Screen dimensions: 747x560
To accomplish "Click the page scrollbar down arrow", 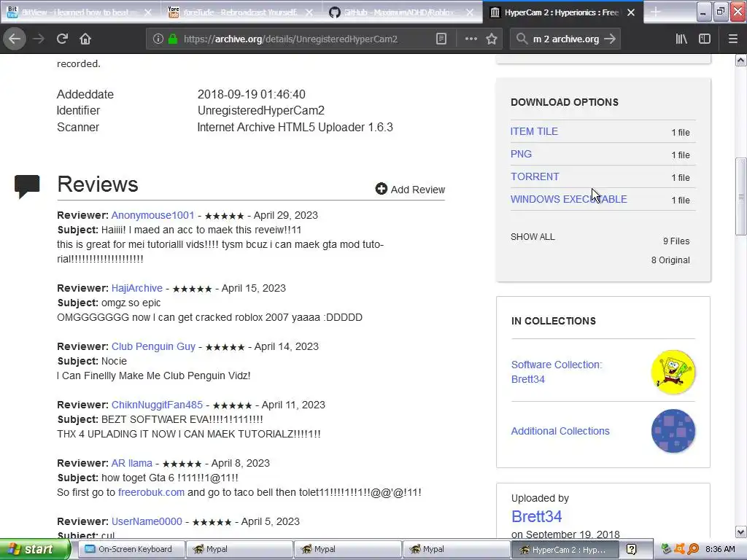I will pyautogui.click(x=740, y=532).
